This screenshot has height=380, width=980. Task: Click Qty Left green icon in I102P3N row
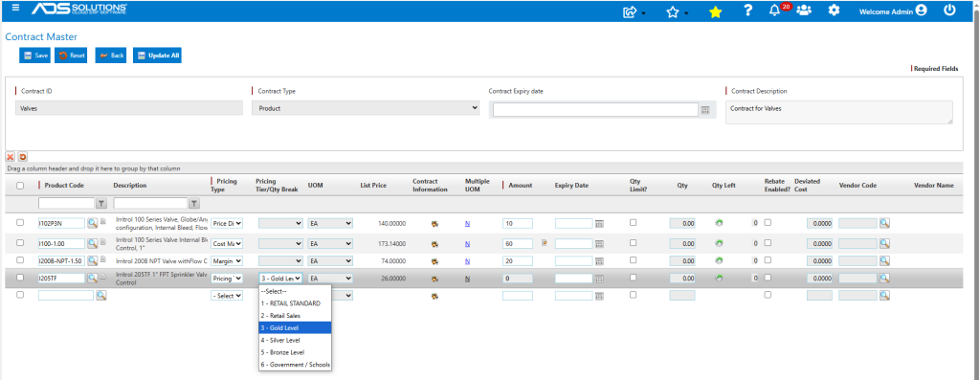[x=719, y=223]
